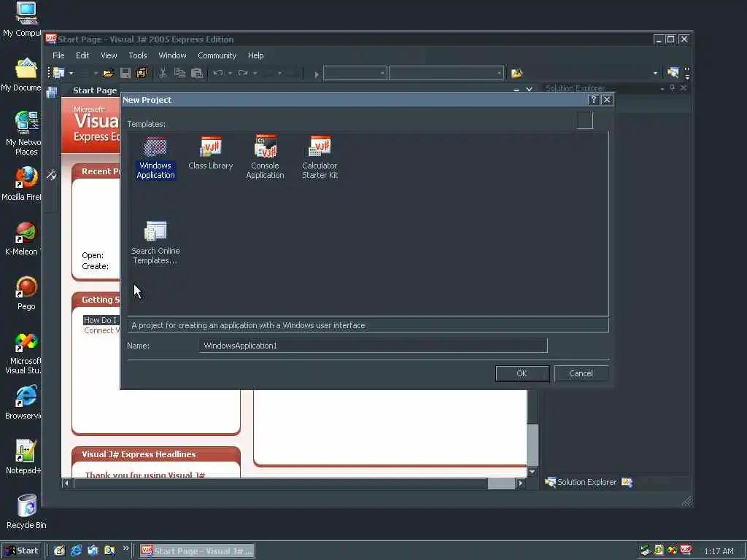Open the Tools menu

pyautogui.click(x=138, y=55)
